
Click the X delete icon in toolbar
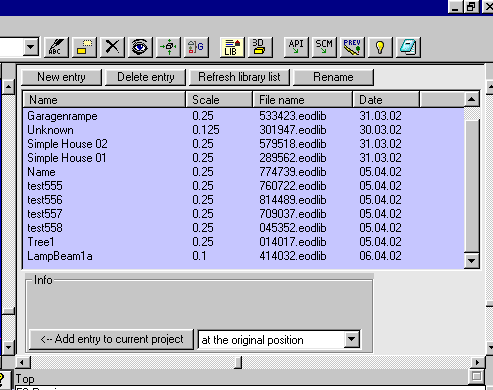[112, 47]
